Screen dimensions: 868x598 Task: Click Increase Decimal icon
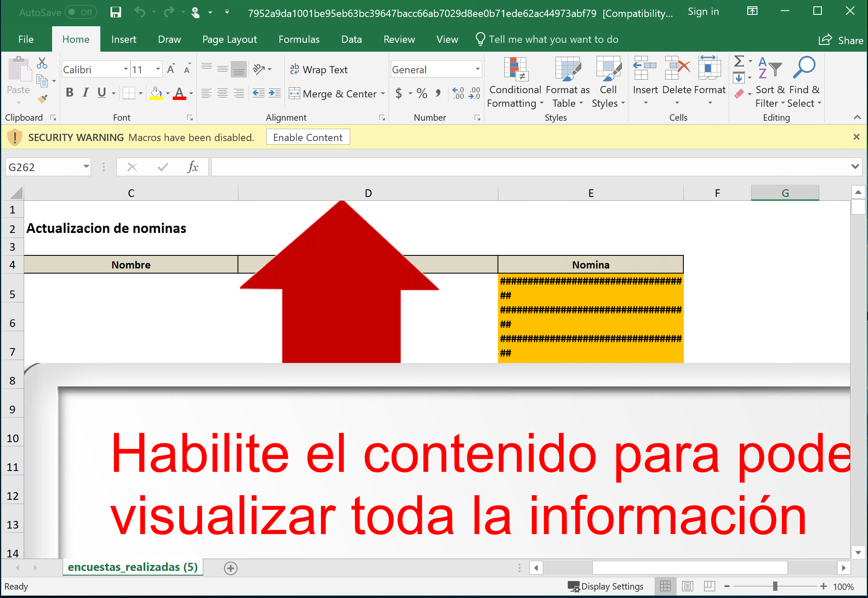coord(458,93)
